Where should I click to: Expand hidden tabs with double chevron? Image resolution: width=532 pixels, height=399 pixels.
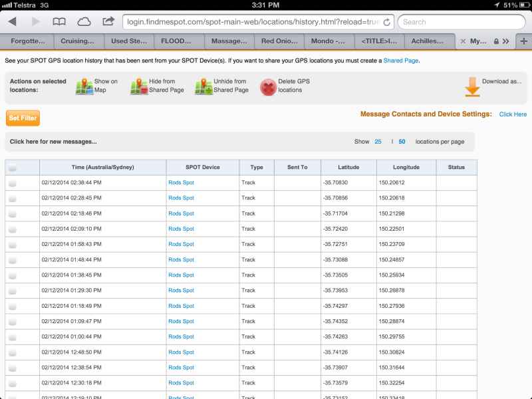point(506,41)
